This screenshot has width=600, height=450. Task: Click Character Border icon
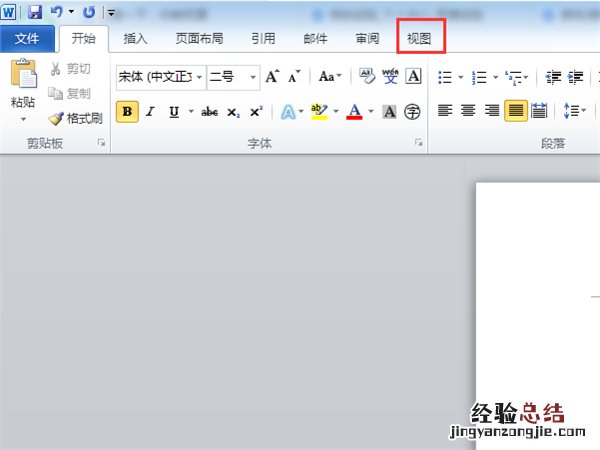pyautogui.click(x=414, y=76)
